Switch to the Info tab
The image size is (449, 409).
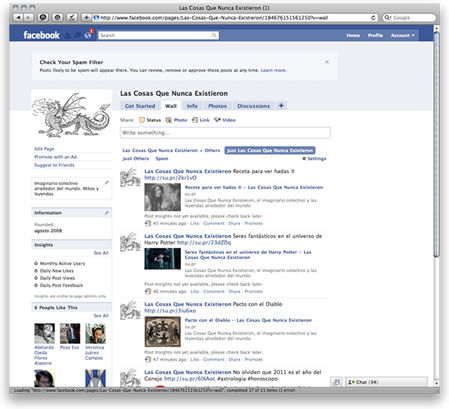pos(192,106)
